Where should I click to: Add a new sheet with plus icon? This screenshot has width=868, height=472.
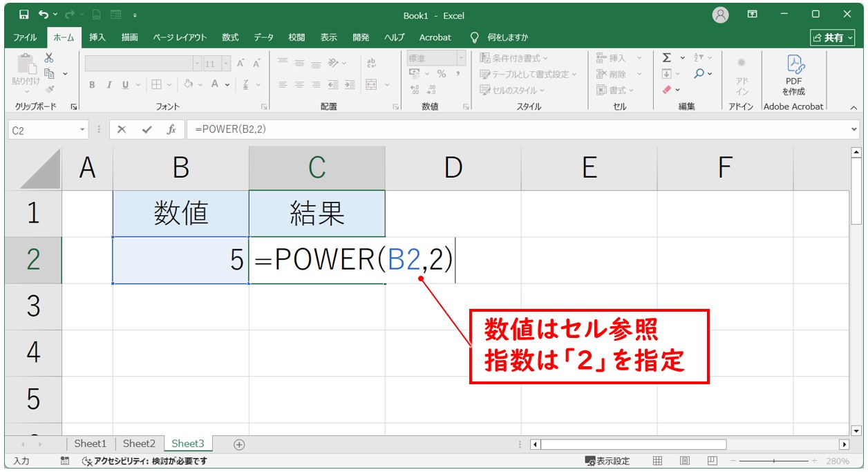(x=239, y=444)
